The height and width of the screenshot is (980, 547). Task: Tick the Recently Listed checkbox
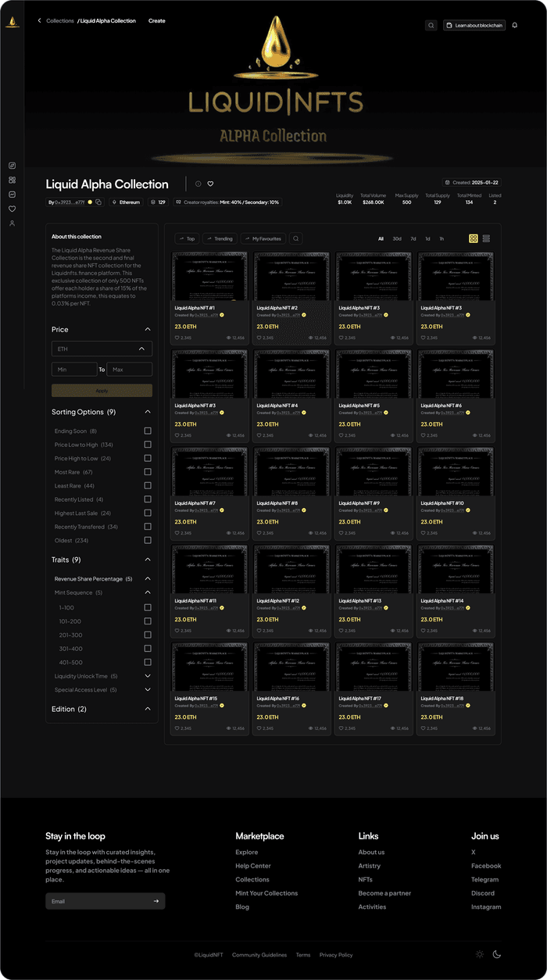(148, 499)
